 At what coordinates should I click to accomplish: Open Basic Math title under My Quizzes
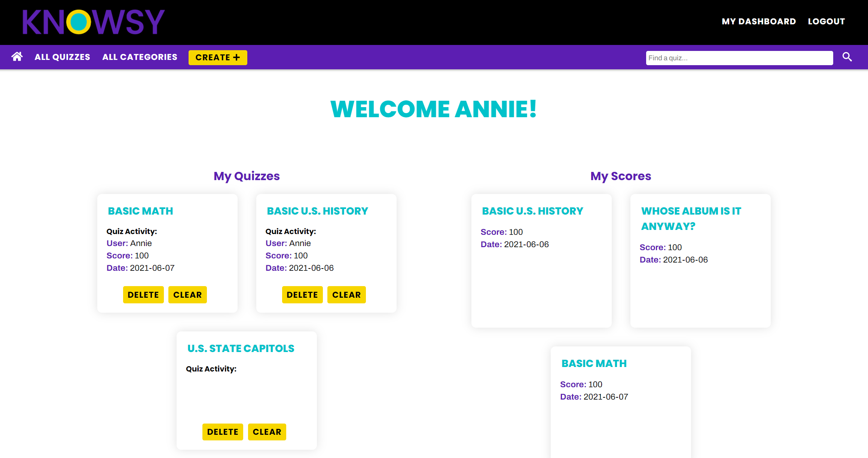coord(140,211)
